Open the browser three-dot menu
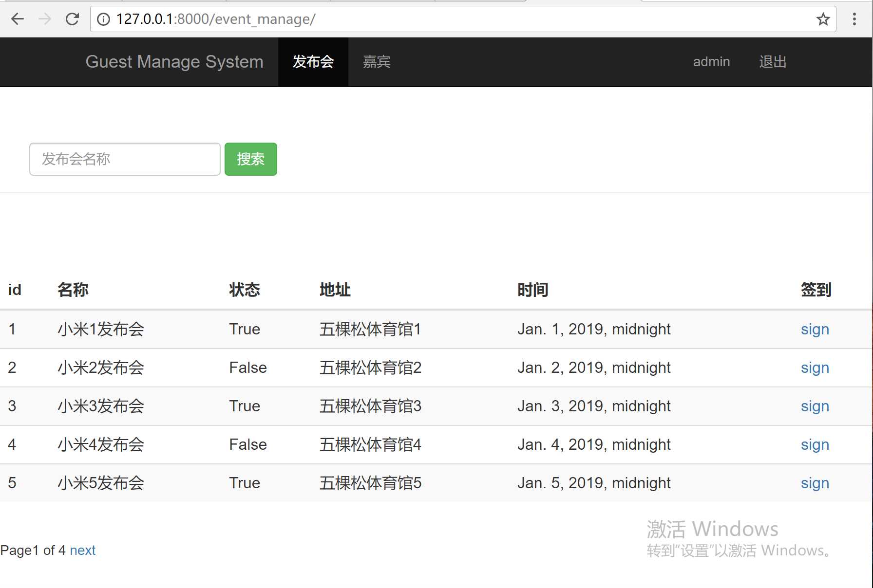 854,19
